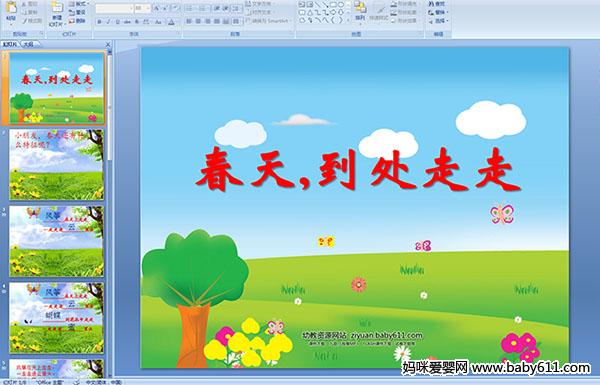This screenshot has height=385, width=600.
Task: Open the font size dropdown
Action: coord(148,8)
